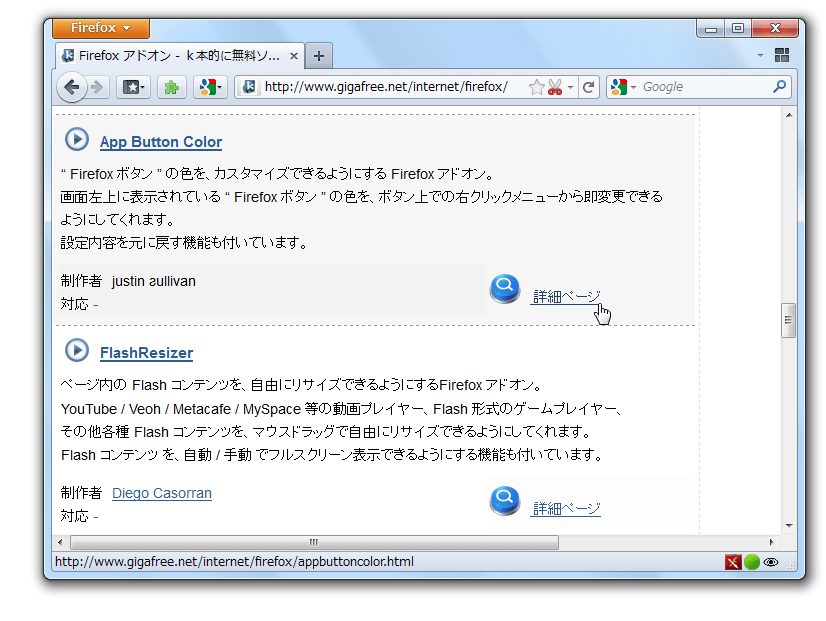Screen dimensions: 826x621
Task: Click the vertical scrollbar down arrow
Action: [789, 526]
